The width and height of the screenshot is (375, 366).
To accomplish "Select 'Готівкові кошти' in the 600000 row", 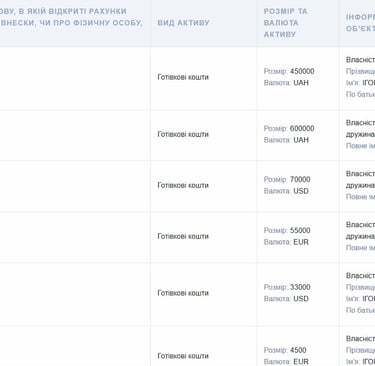I will click(183, 134).
